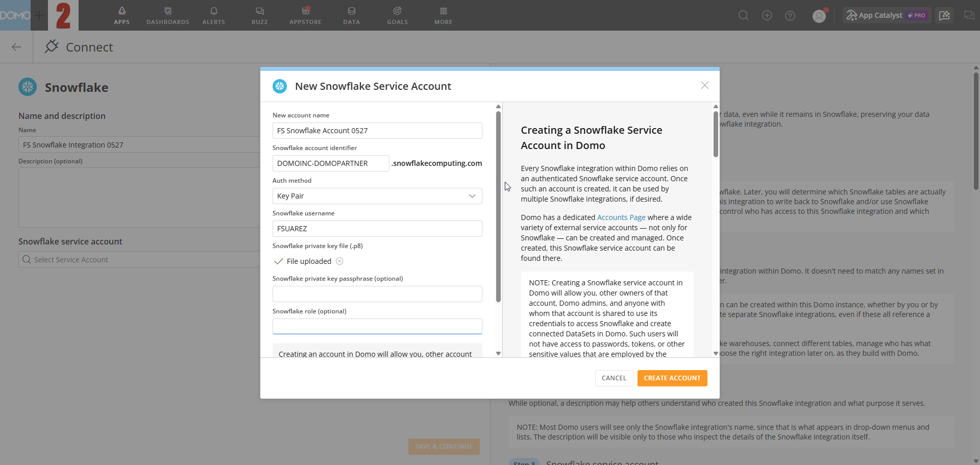Click the File uploaded checkmark icon
The image size is (980, 465).
(279, 261)
